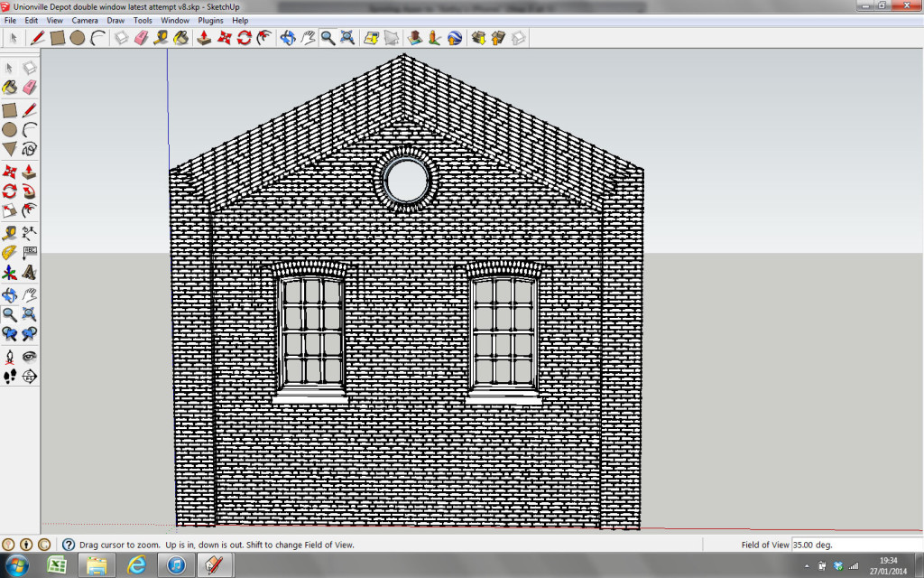Open the Instructor help icon in status bar

pyautogui.click(x=69, y=545)
